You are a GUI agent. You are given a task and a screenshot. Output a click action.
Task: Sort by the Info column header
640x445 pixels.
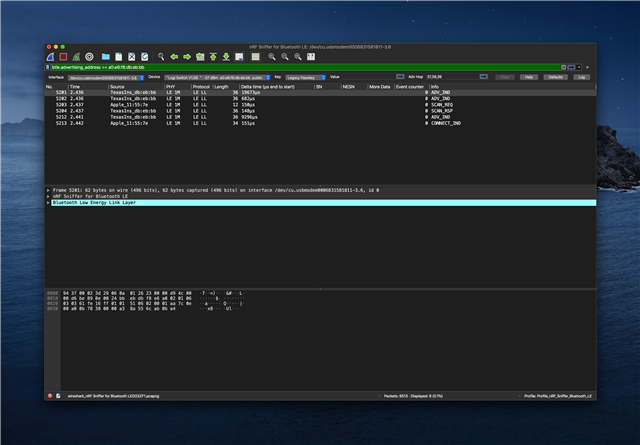point(512,87)
